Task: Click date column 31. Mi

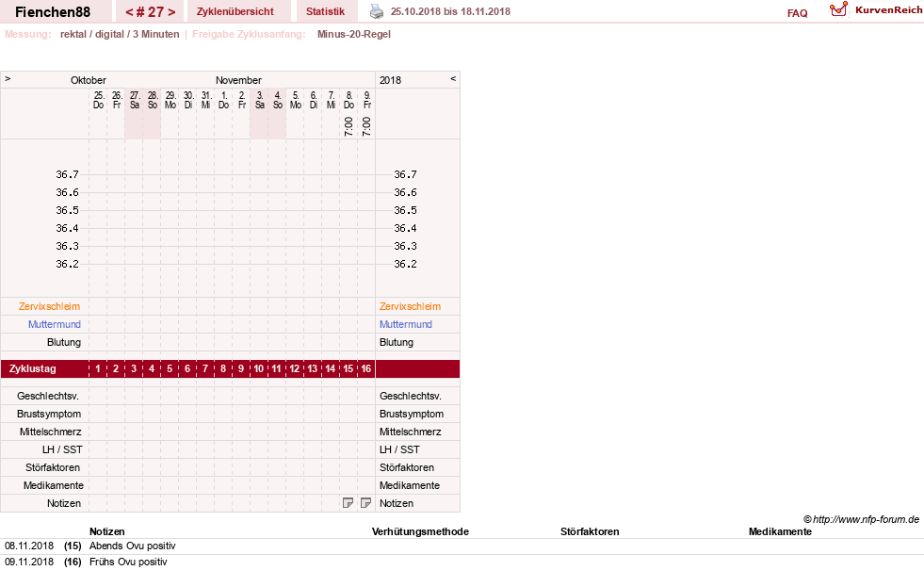Action: click(205, 100)
